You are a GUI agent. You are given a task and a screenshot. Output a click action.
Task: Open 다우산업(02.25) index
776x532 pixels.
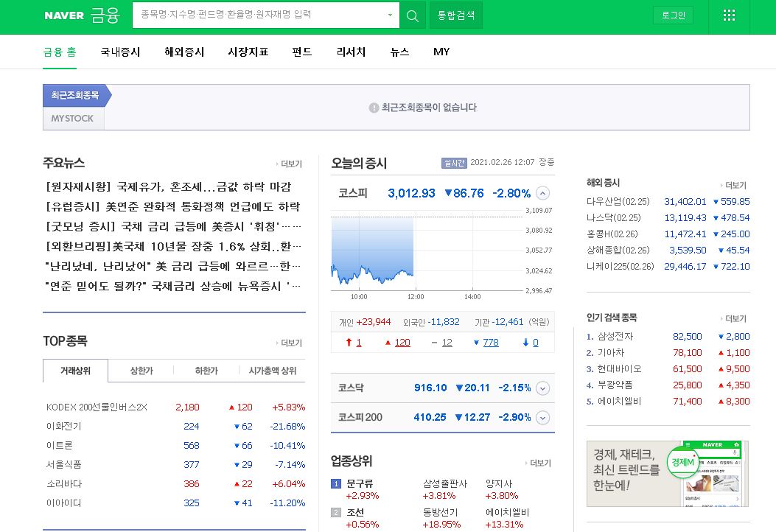coord(618,201)
